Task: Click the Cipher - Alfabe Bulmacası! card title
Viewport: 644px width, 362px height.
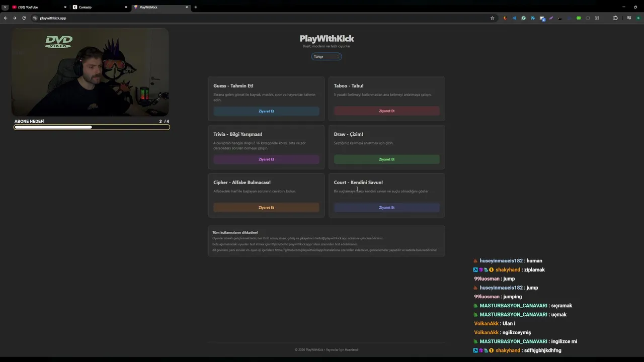Action: [242, 183]
